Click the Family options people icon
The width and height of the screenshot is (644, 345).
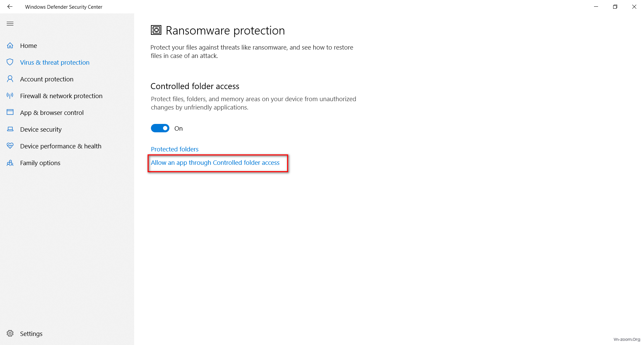pyautogui.click(x=10, y=163)
